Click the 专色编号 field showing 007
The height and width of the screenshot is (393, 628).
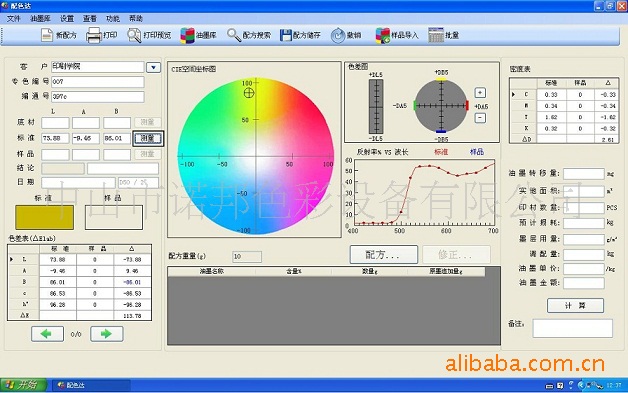(x=97, y=82)
